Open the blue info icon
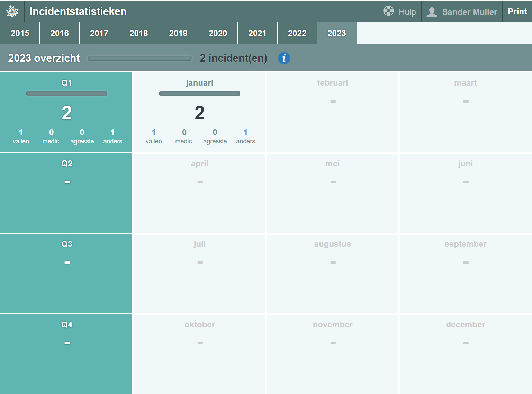The height and width of the screenshot is (394, 532). point(284,58)
